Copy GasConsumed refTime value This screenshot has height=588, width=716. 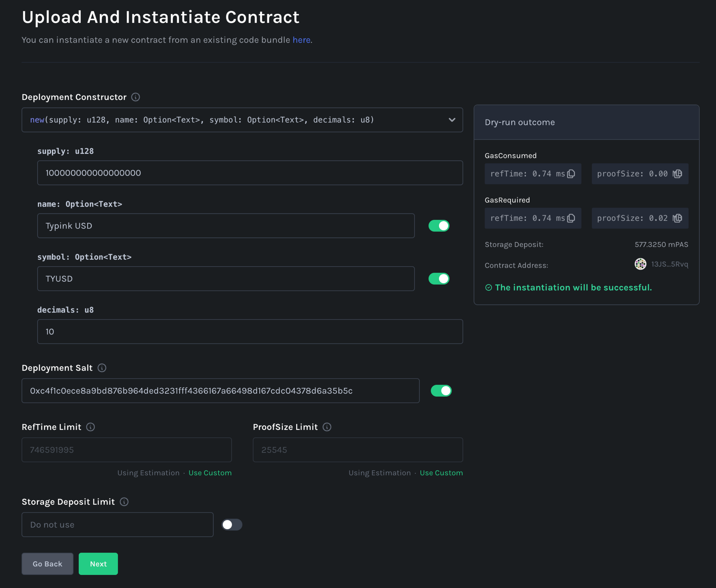click(x=571, y=174)
